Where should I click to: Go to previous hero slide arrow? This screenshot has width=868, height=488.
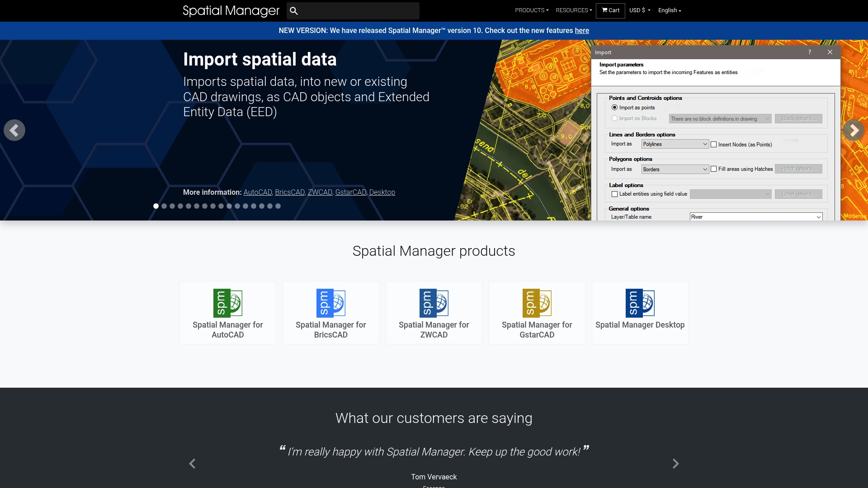[14, 131]
